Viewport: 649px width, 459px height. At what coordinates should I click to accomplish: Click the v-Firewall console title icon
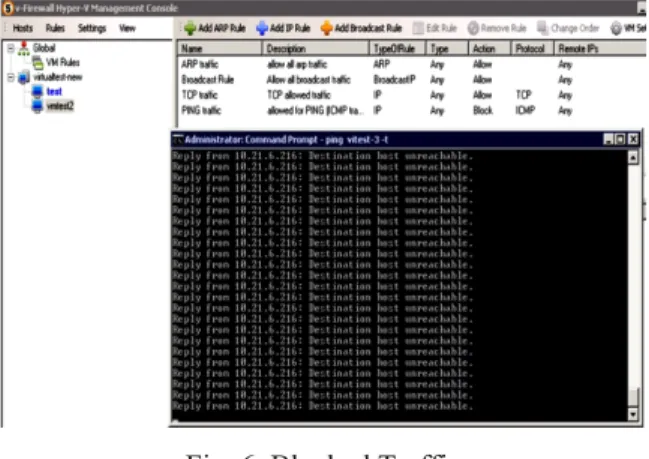pos(8,8)
